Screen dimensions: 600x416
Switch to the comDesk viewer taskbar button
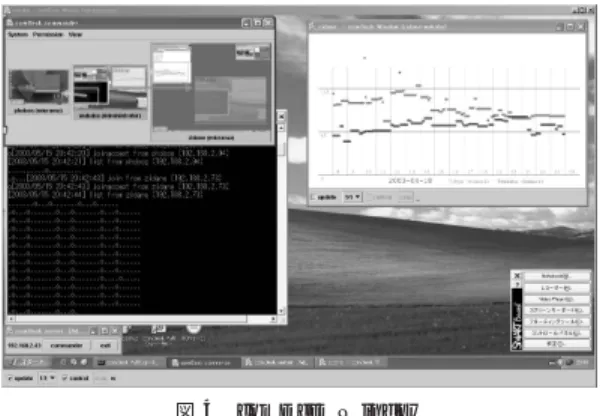[x=277, y=362]
